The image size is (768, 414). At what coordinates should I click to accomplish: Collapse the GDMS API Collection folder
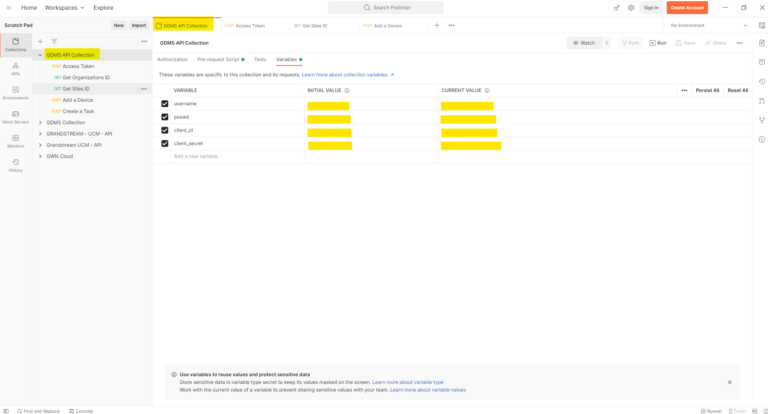click(x=40, y=55)
